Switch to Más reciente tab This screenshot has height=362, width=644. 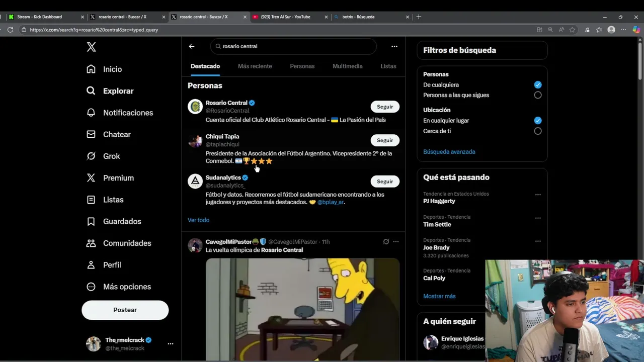[255, 66]
